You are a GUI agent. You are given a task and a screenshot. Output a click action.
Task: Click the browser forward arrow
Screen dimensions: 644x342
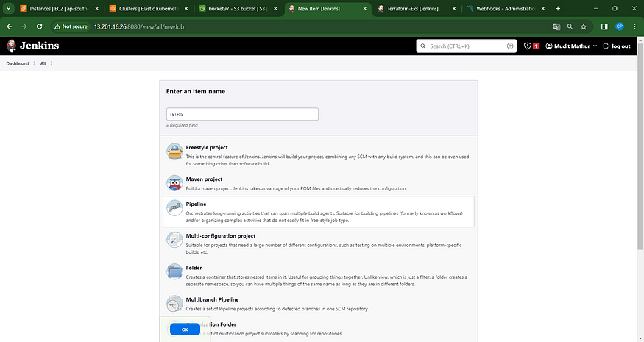point(24,26)
